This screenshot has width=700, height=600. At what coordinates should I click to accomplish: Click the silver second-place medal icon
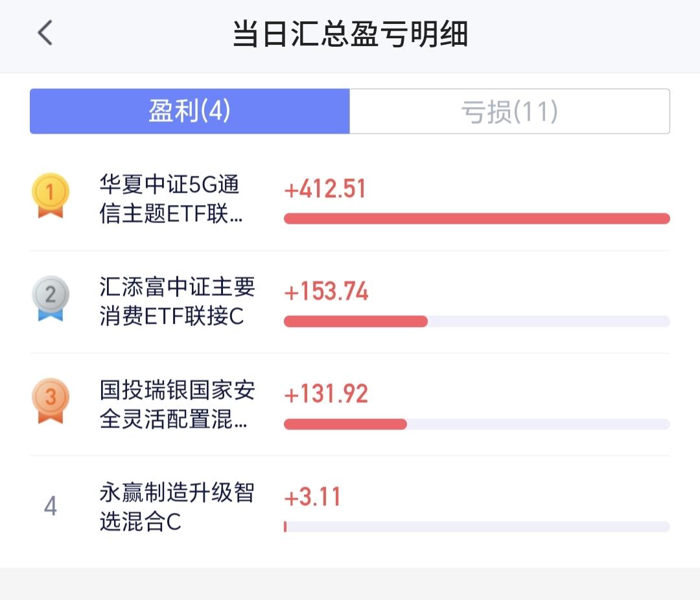coord(50,298)
